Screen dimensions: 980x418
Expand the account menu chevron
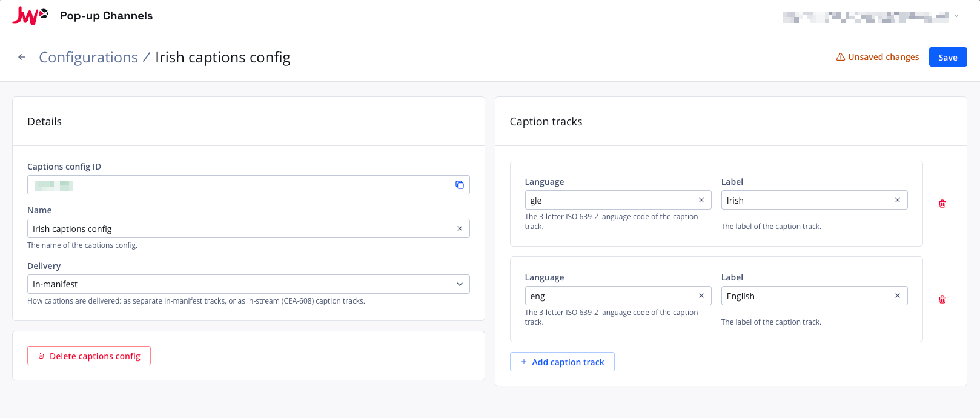coord(956,16)
